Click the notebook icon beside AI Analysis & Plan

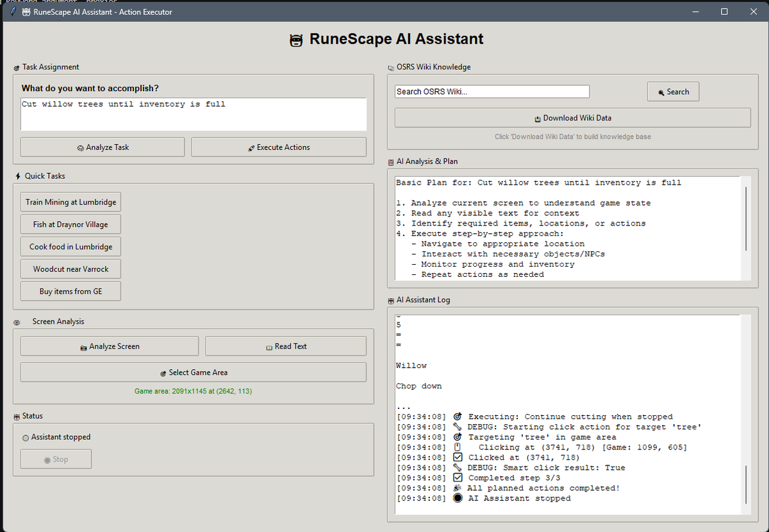(390, 162)
